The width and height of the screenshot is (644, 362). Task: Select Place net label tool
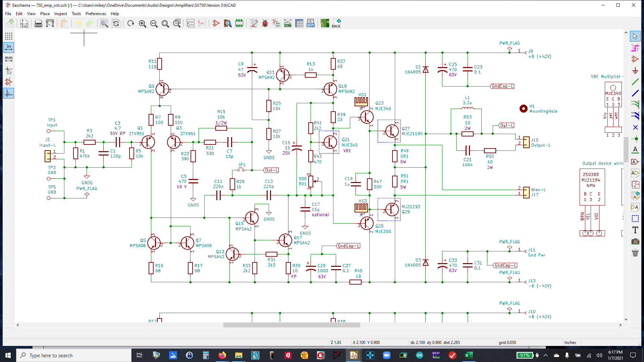point(635,150)
